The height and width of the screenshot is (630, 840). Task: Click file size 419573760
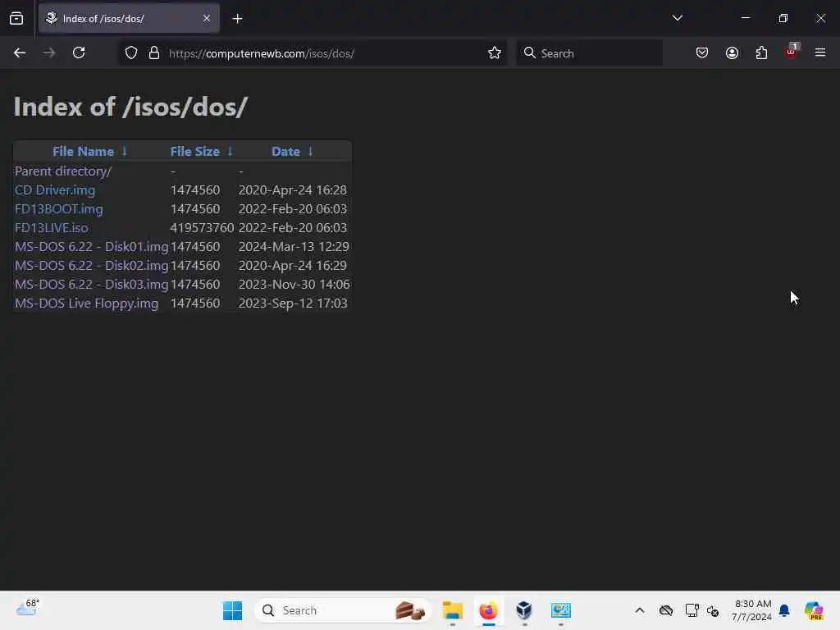pos(202,228)
